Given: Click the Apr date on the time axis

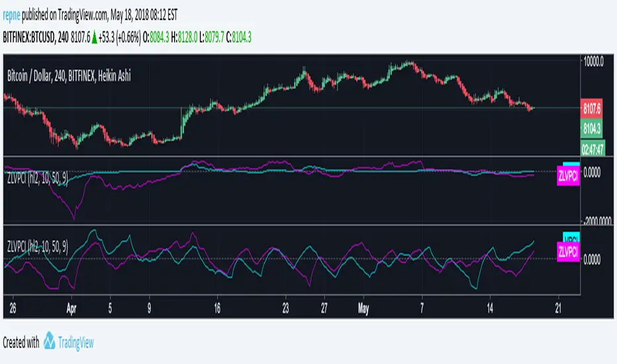Looking at the screenshot, I should coord(71,307).
